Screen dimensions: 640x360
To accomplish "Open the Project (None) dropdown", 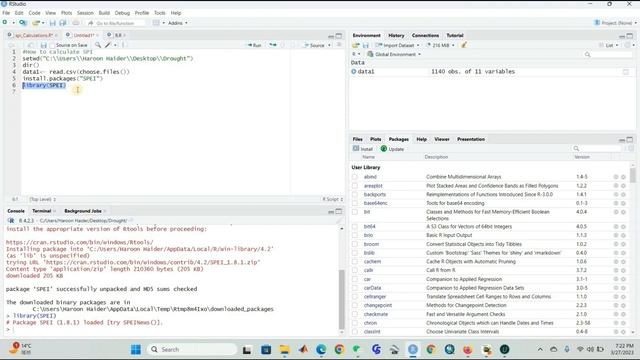I will tap(615, 23).
